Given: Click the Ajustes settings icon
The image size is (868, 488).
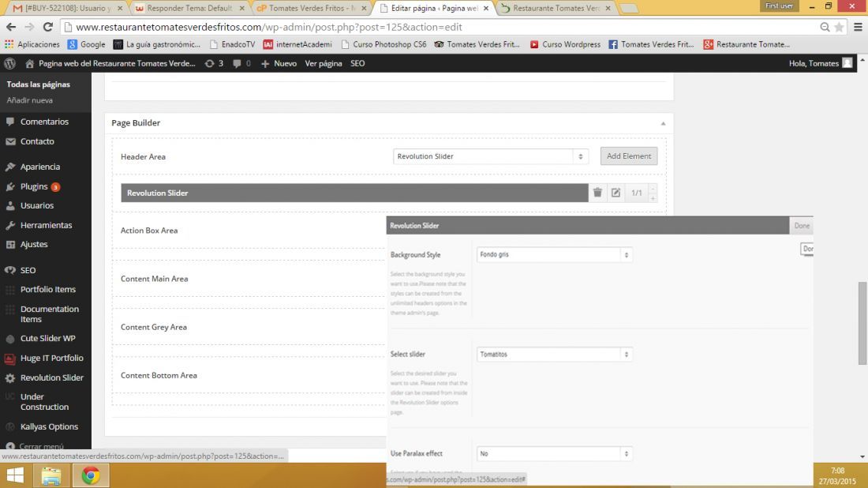Looking at the screenshot, I should (x=10, y=244).
